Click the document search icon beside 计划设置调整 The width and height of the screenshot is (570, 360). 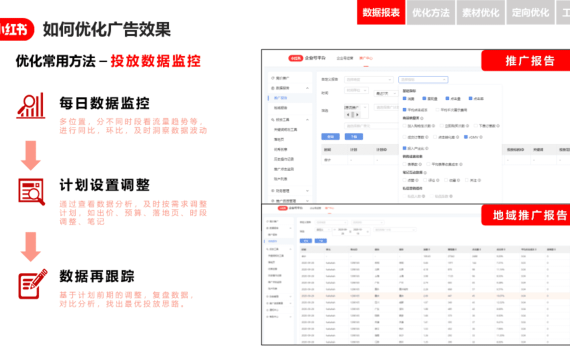tap(32, 192)
